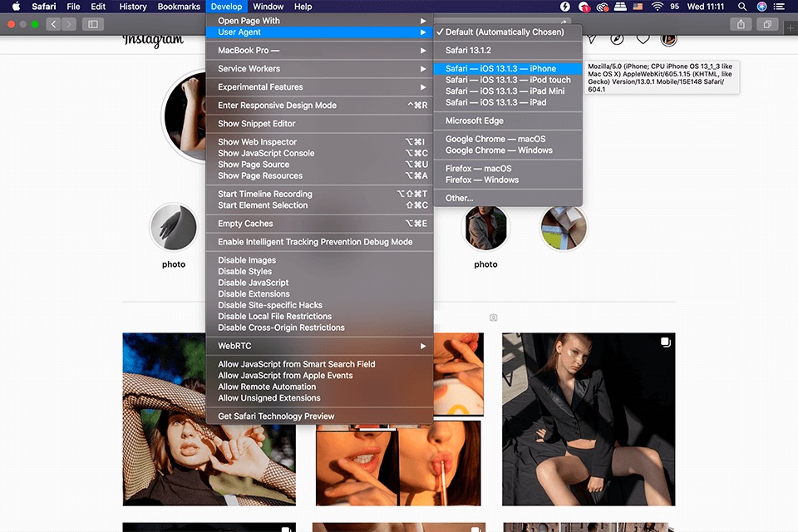This screenshot has height=532, width=798.
Task: Click Instagram's Explore compass icon
Action: pos(616,39)
